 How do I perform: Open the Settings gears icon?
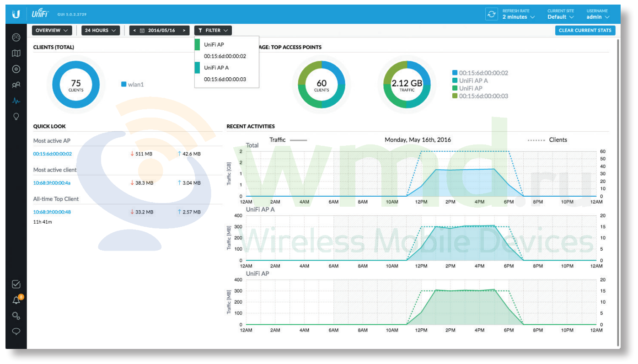[x=16, y=316]
